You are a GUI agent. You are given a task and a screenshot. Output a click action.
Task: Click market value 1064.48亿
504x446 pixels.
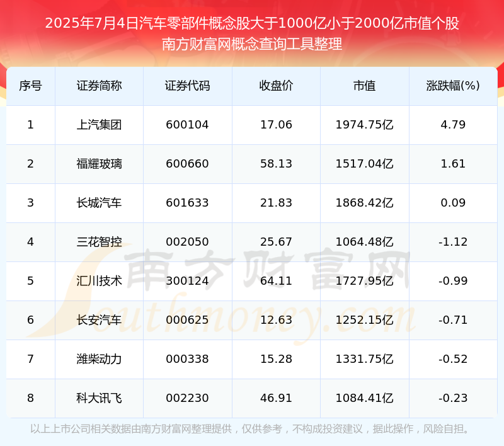(365, 242)
